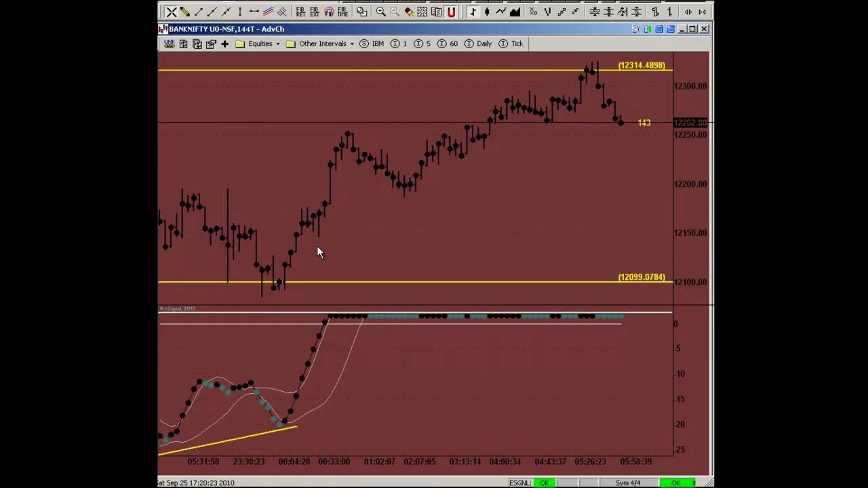Choose the FIB EXT extension tool
868x488 pixels.
point(315,12)
